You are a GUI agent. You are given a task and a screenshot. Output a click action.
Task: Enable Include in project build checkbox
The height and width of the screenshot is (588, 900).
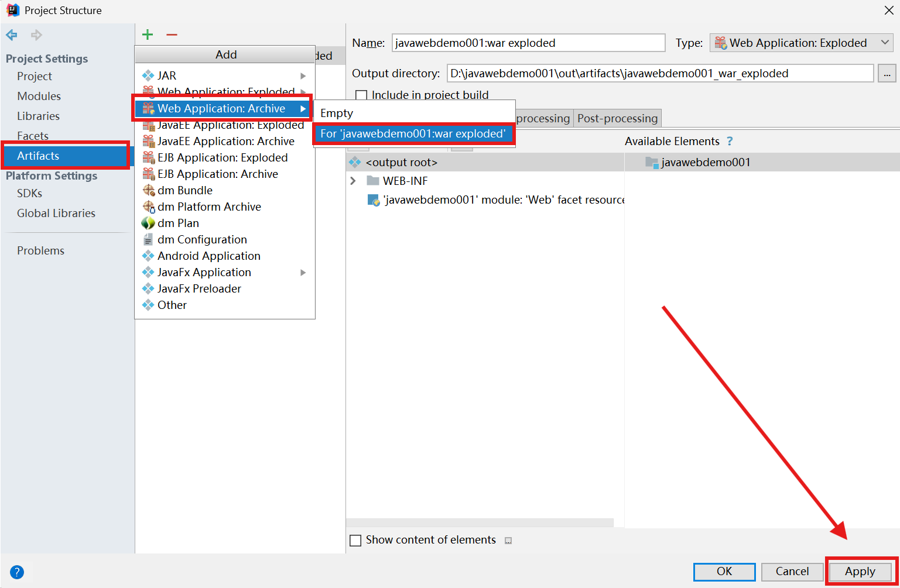pyautogui.click(x=361, y=95)
